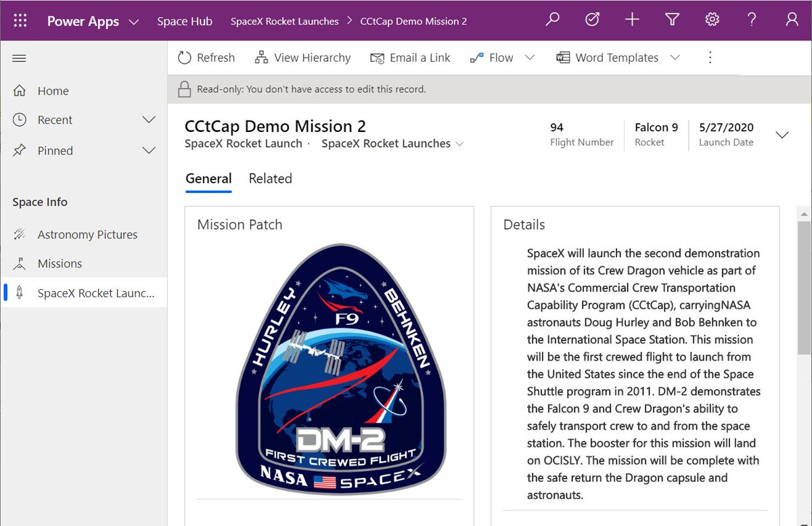Click the read-only lock icon
This screenshot has width=812, height=526.
pos(184,89)
